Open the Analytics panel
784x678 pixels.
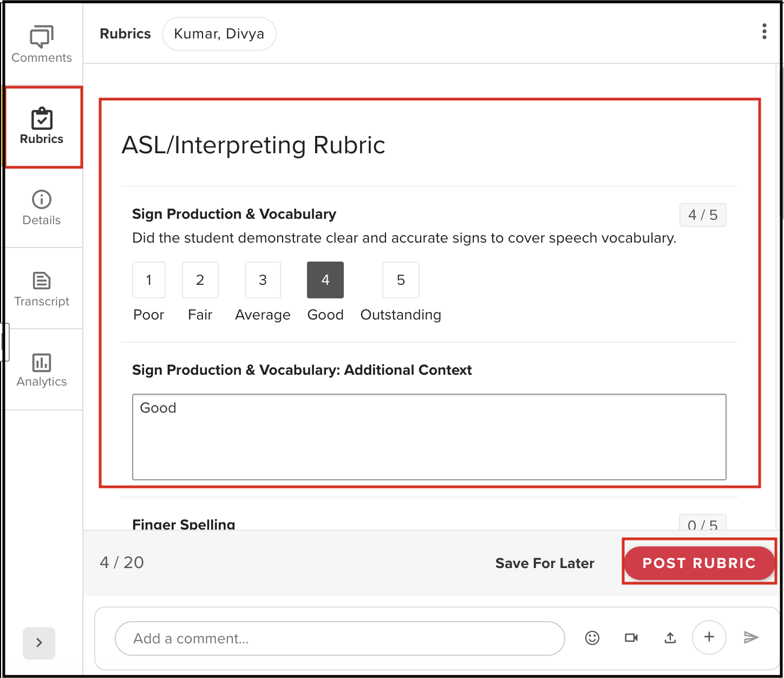pyautogui.click(x=42, y=370)
